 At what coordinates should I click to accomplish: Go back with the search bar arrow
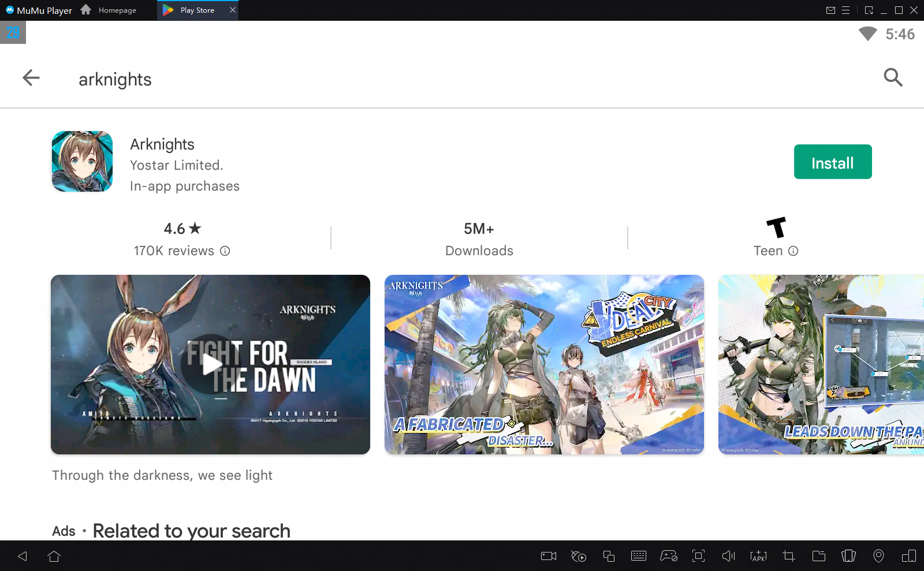[31, 77]
